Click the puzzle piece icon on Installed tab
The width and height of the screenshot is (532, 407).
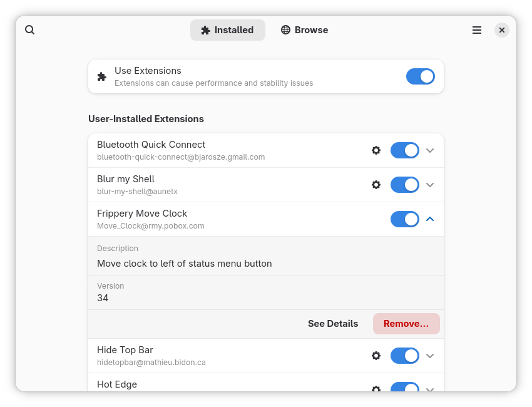click(205, 29)
